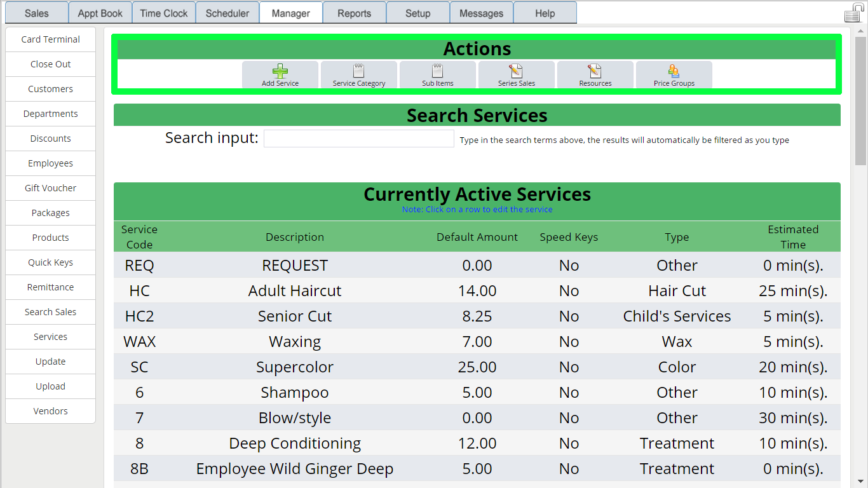This screenshot has height=488, width=868.
Task: Click the page's vertical scrollbar thumb
Action: click(861, 101)
